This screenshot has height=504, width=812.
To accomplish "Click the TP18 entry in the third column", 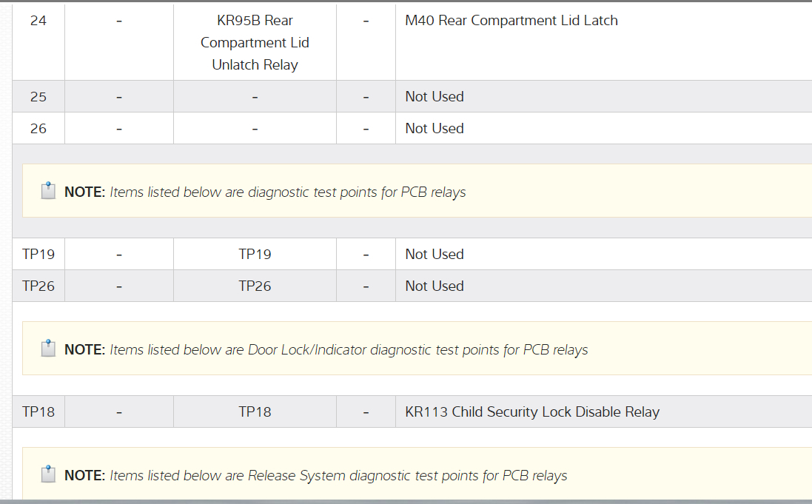I will click(255, 411).
